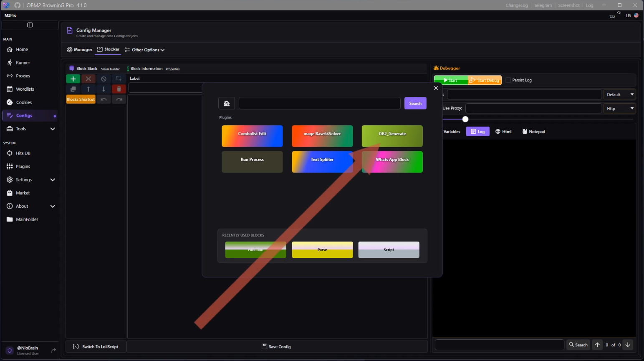Enable the Persist Log checkbox
The height and width of the screenshot is (361, 644).
pos(508,80)
